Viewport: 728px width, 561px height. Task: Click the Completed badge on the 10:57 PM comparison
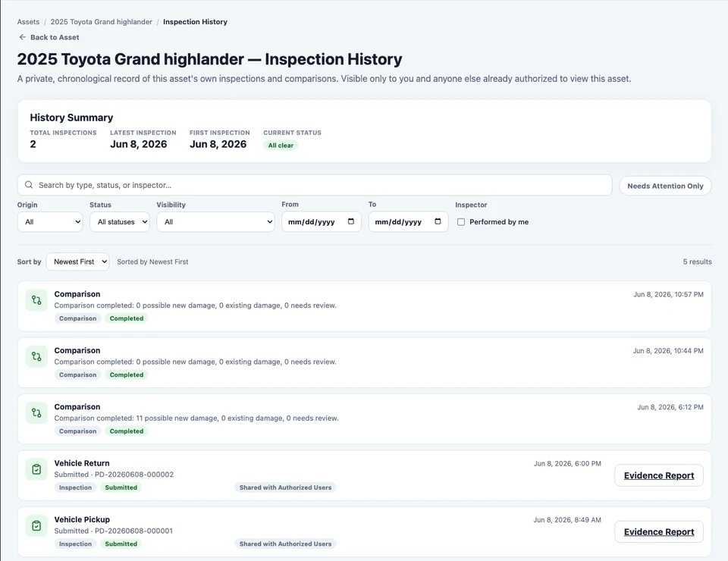click(x=127, y=318)
